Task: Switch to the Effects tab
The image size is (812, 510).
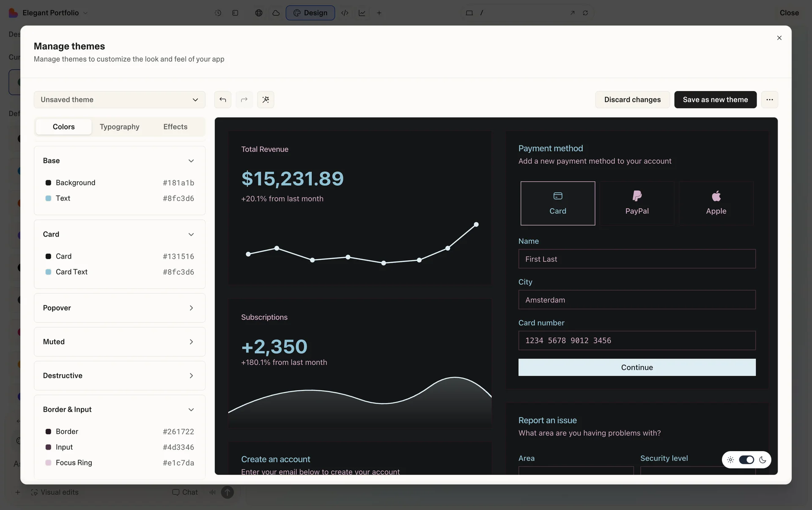Action: click(175, 127)
